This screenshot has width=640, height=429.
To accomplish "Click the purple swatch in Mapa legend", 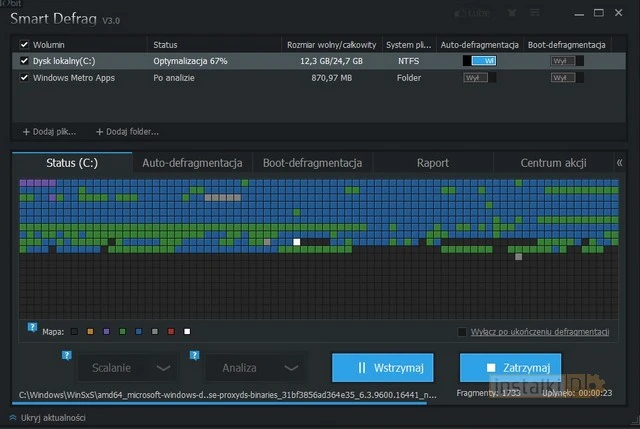I will [107, 331].
